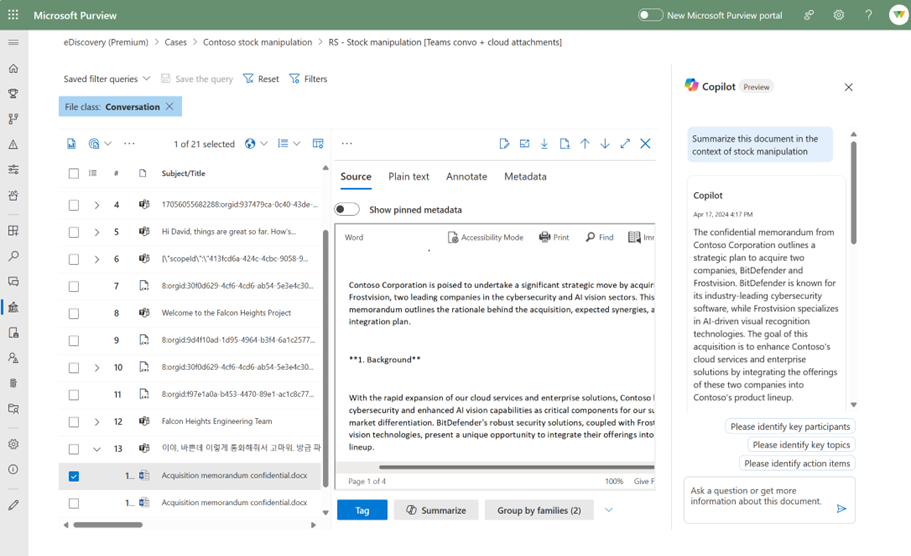Click Find in Word viewer toolbar
This screenshot has height=556, width=911.
click(600, 237)
